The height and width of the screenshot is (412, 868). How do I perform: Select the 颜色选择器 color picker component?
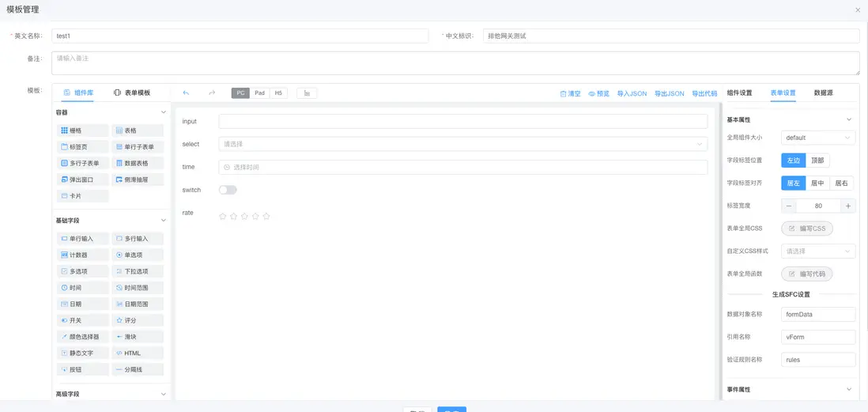pyautogui.click(x=82, y=337)
